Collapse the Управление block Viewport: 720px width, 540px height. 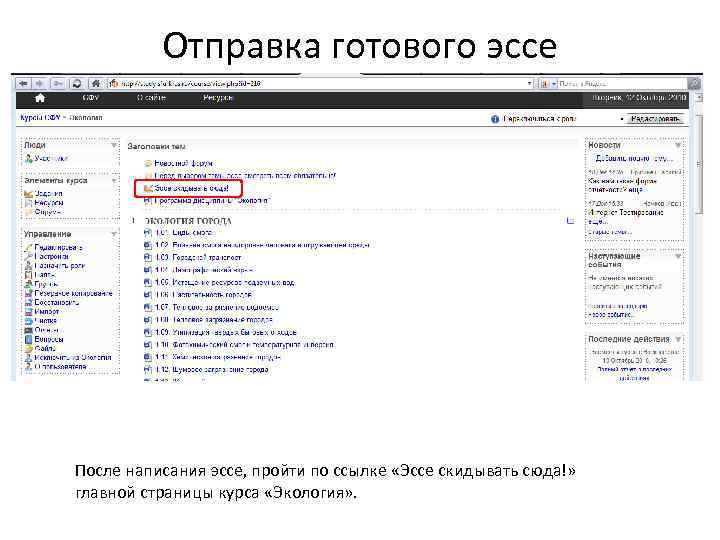114,234
